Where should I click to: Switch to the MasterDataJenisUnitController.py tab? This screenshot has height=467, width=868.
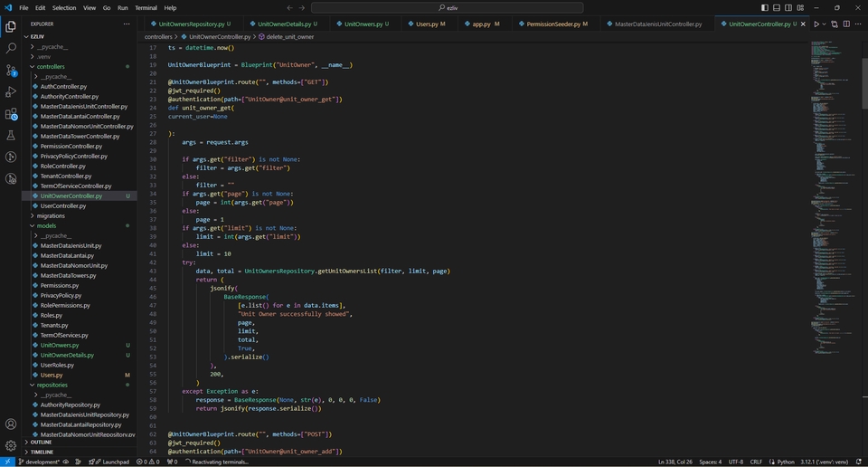click(657, 24)
